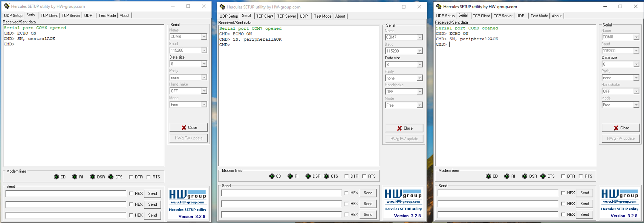Enable RTS checkbox in COM8 window
The width and height of the screenshot is (644, 223).
581,176
